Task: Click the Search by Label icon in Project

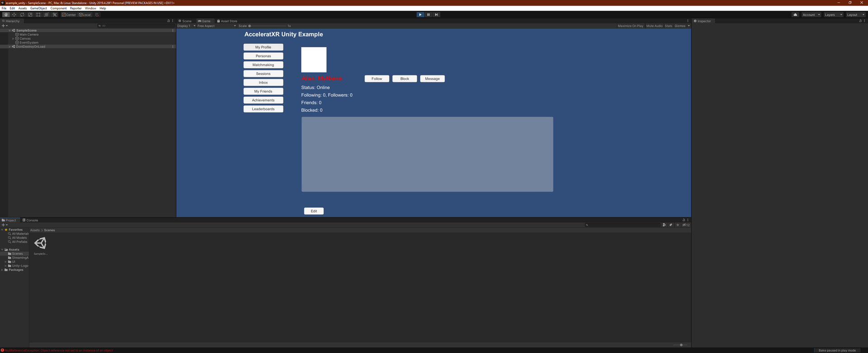Action: 671,225
